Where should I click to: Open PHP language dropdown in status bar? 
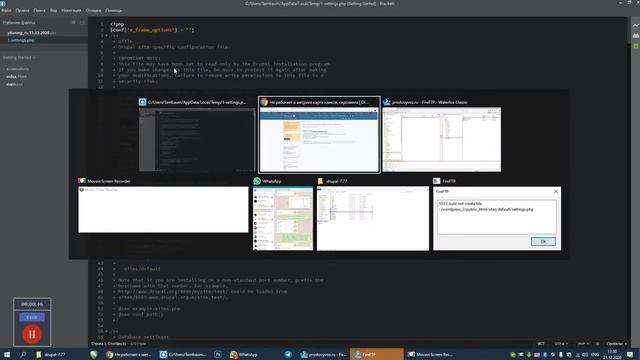click(583, 344)
